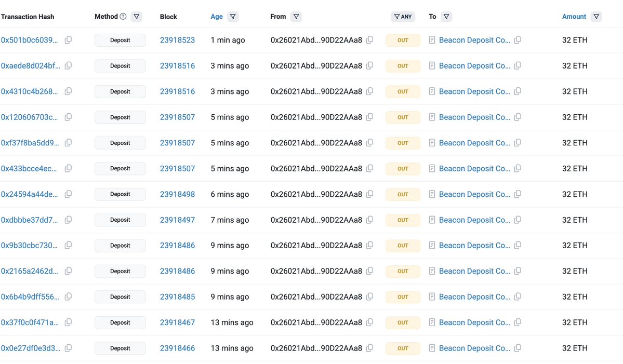
Task: Toggle the Amount column filter
Action: click(x=596, y=16)
